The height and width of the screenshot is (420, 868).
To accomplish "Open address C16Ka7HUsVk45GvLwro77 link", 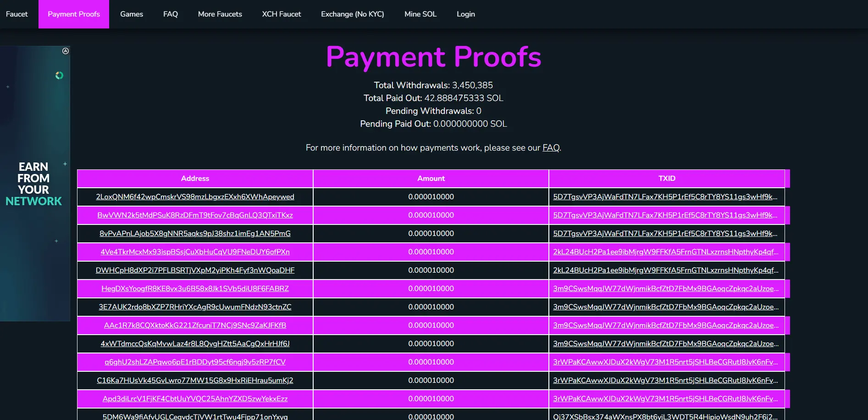I will [x=195, y=381].
